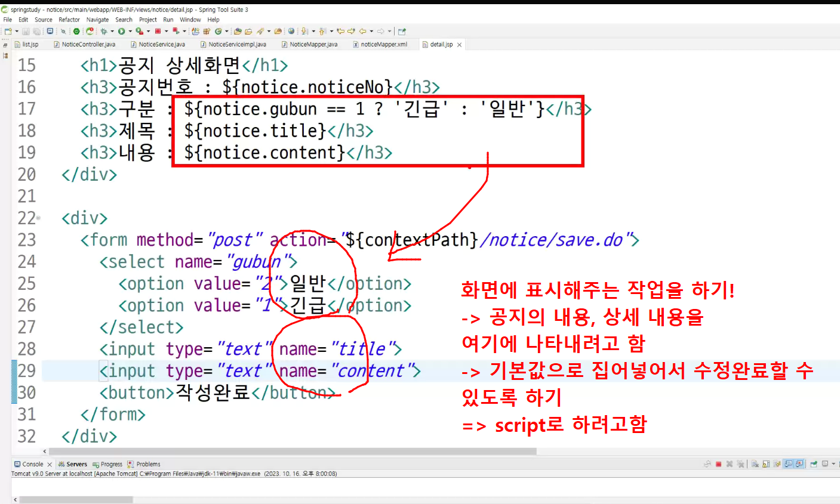Click the editor horizontal scrollbar
The height and width of the screenshot is (504, 840).
(x=293, y=452)
